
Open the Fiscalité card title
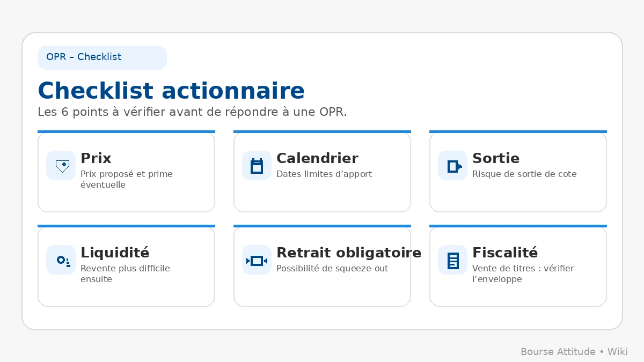point(505,253)
